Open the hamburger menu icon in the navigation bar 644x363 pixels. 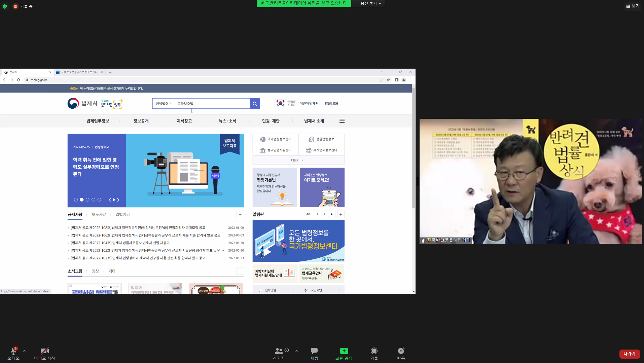coord(342,121)
